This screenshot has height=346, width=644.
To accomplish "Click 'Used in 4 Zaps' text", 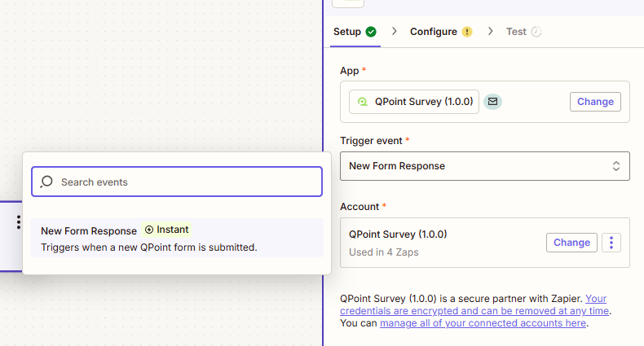I will pyautogui.click(x=384, y=252).
